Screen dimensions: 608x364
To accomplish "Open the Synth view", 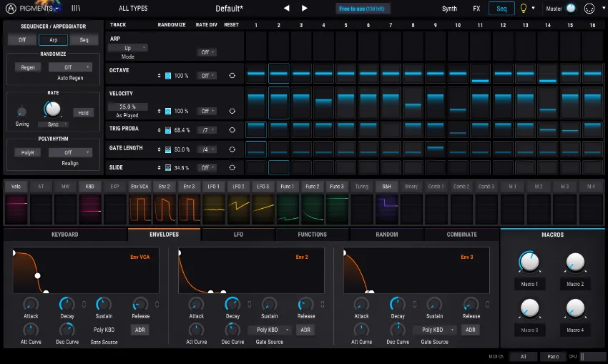I will coord(449,9).
